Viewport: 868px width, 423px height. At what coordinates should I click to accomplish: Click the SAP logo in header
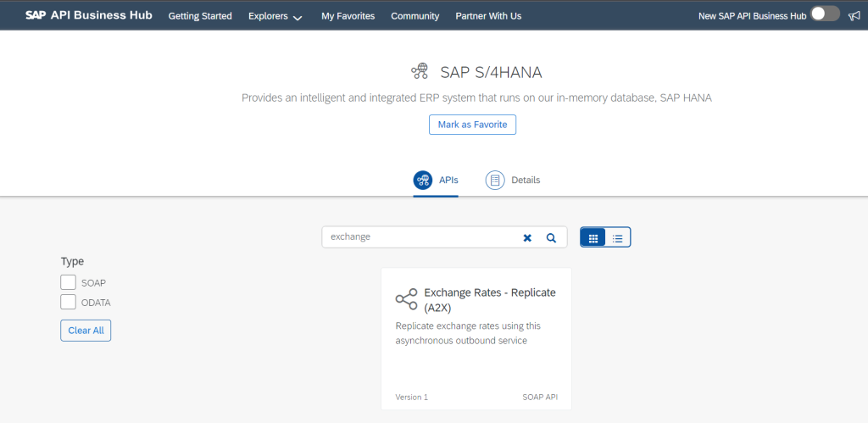[36, 15]
